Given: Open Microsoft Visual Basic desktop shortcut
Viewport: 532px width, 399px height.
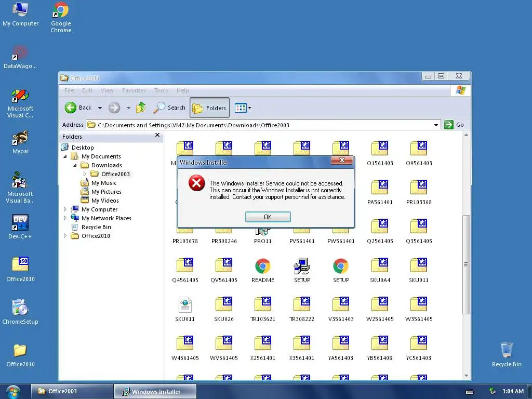Looking at the screenshot, I should pyautogui.click(x=20, y=188).
